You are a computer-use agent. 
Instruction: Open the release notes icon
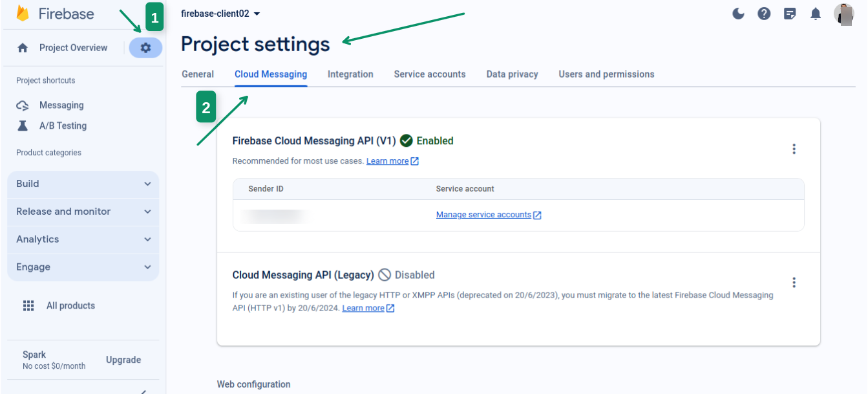click(x=790, y=14)
